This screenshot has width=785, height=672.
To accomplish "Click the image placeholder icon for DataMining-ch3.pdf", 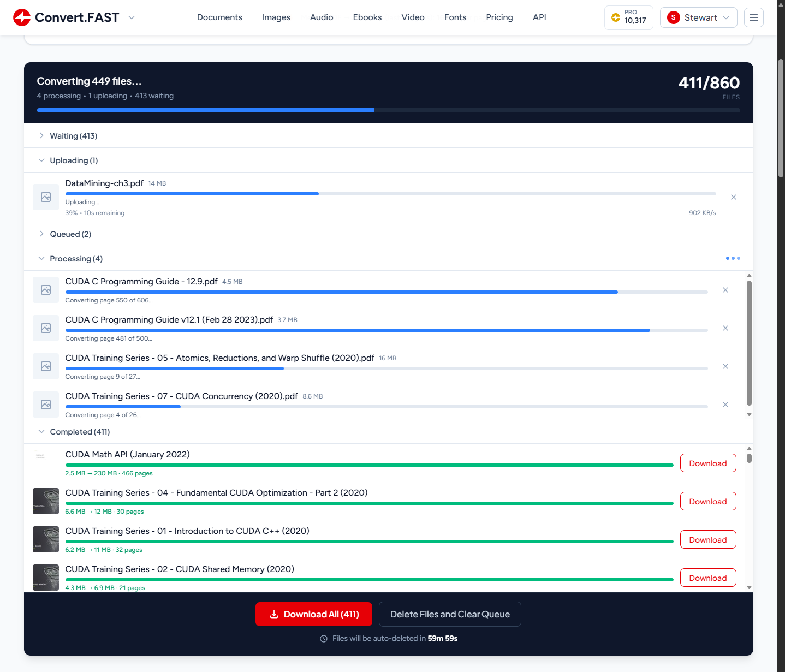I will click(x=45, y=197).
